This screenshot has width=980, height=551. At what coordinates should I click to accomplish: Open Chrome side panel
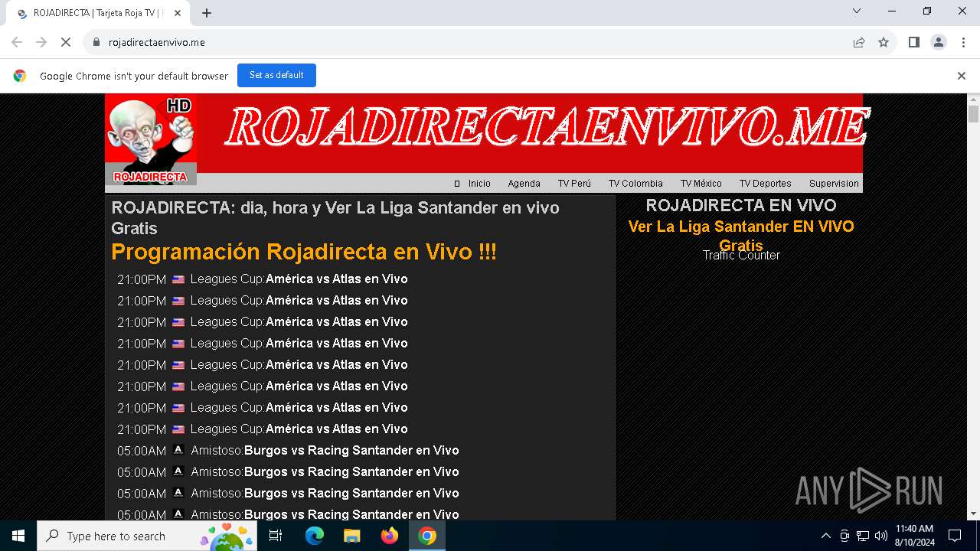(x=914, y=42)
